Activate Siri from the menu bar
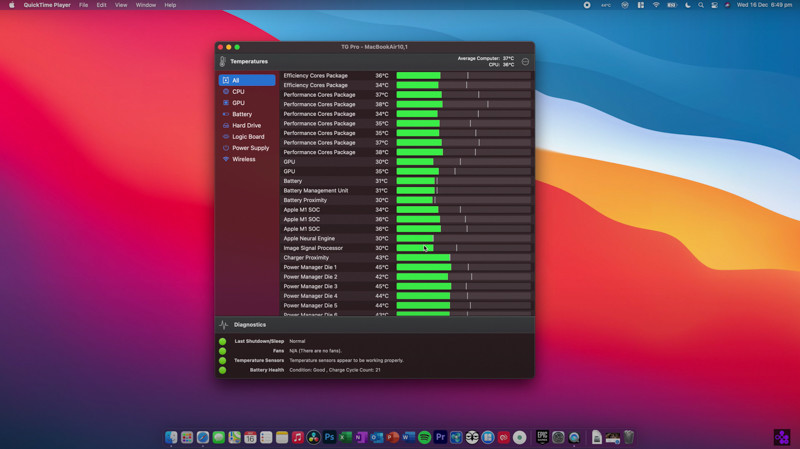The height and width of the screenshot is (449, 800). click(728, 5)
